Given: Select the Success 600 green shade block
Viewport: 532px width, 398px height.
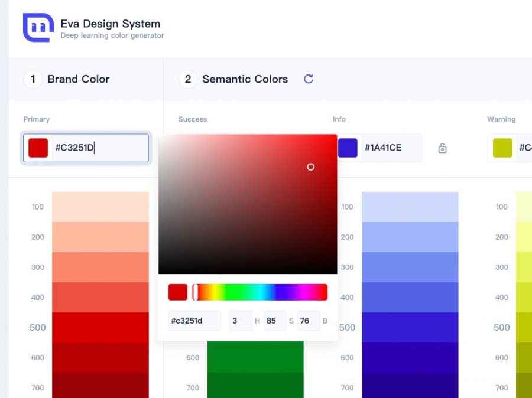Looking at the screenshot, I should click(255, 357).
